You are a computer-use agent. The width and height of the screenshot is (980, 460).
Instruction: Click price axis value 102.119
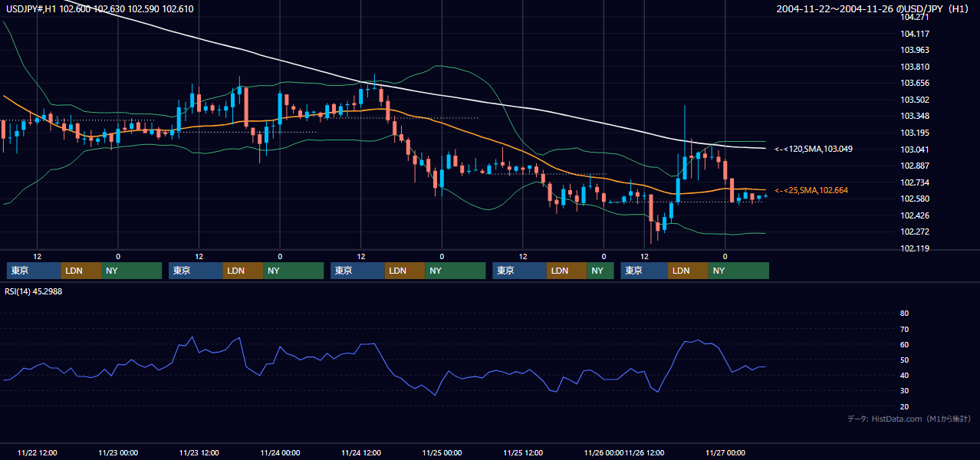click(915, 248)
